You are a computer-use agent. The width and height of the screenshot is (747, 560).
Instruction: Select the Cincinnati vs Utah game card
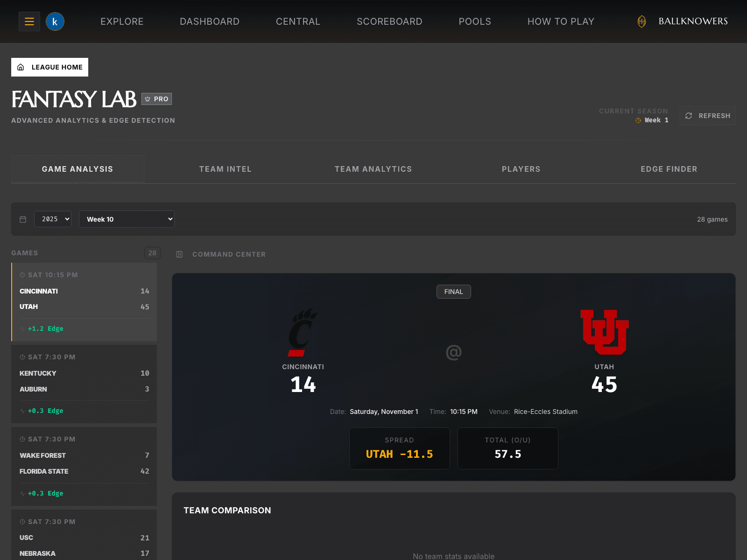pyautogui.click(x=84, y=302)
